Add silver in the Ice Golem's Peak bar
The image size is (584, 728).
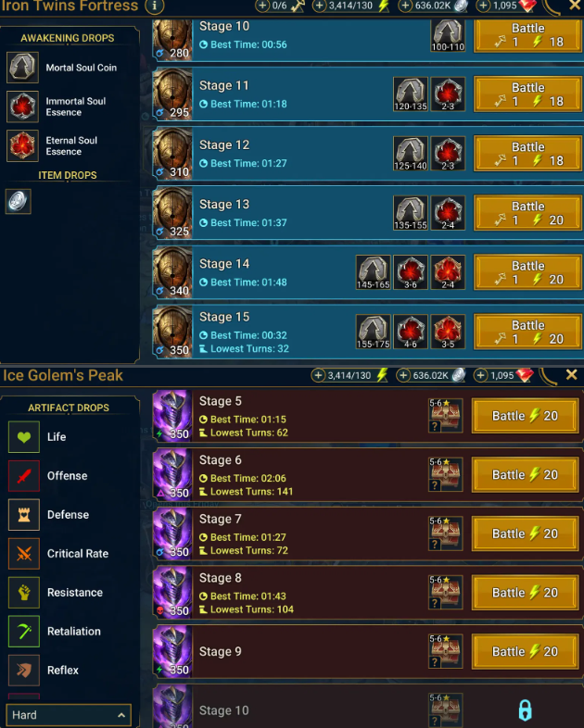403,375
